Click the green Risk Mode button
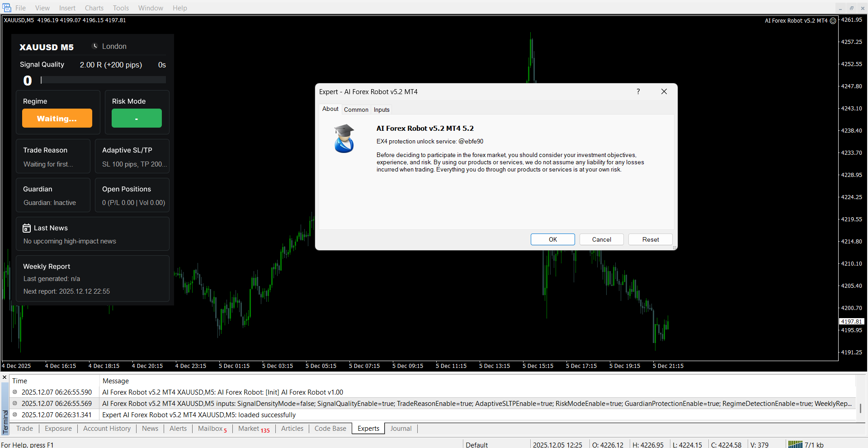The width and height of the screenshot is (868, 448). point(137,118)
